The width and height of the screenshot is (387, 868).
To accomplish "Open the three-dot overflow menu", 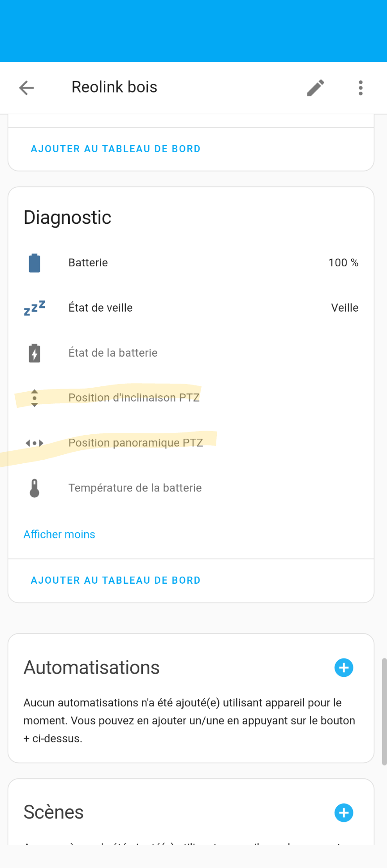I will click(361, 88).
